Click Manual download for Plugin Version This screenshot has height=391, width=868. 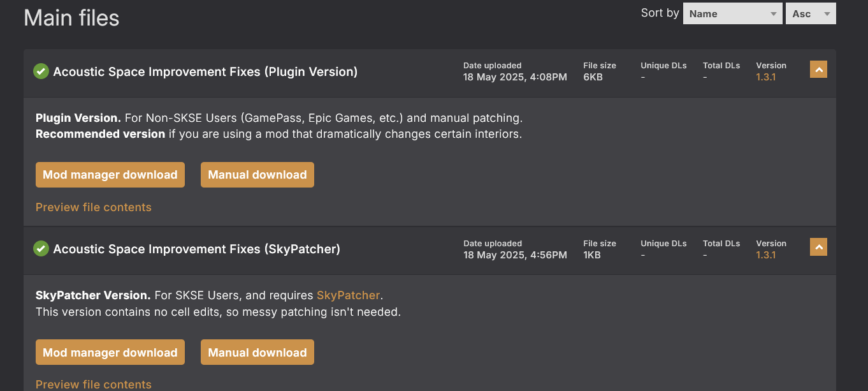tap(257, 175)
